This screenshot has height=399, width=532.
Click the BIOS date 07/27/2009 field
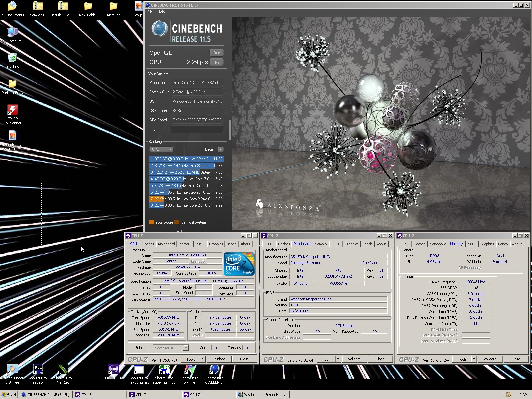(x=338, y=311)
